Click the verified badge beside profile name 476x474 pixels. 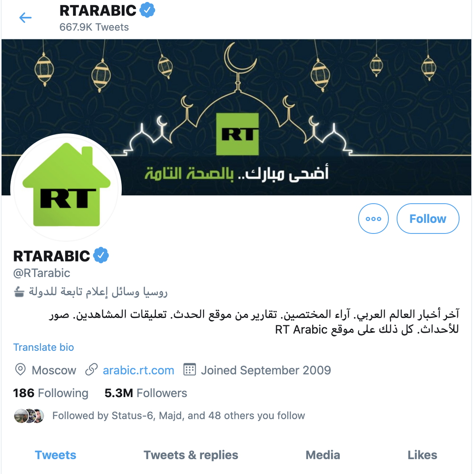[101, 256]
